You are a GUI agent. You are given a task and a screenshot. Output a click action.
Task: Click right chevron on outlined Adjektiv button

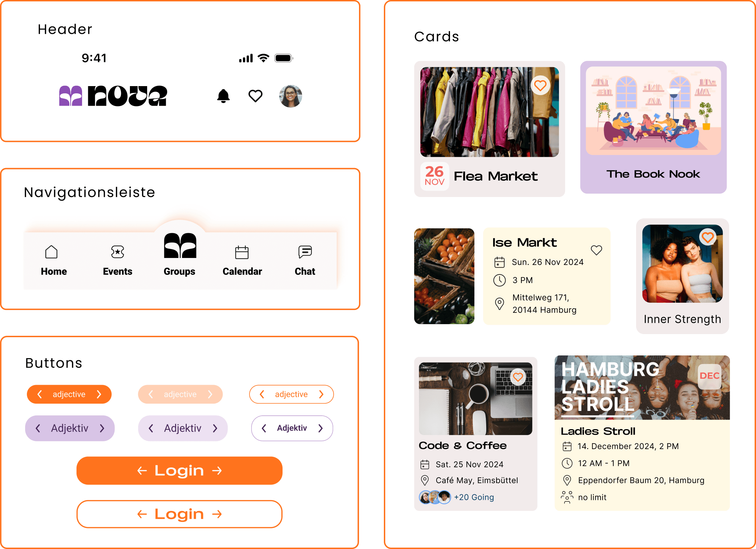pyautogui.click(x=320, y=428)
